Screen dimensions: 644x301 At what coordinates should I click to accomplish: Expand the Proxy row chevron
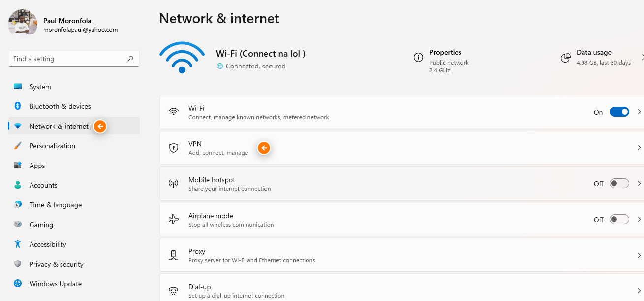click(x=639, y=255)
